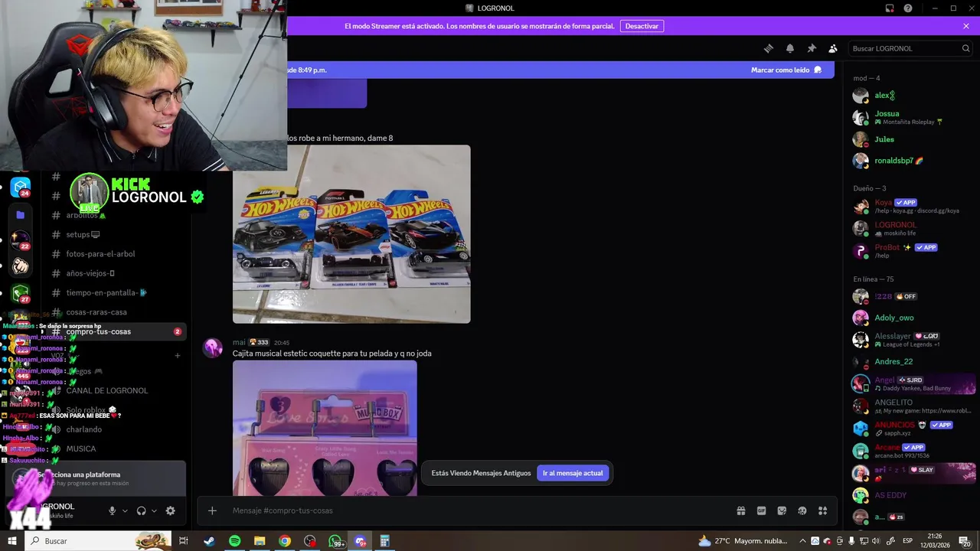Click the Discord inbox icon in title bar
The height and width of the screenshot is (551, 980).
click(890, 8)
